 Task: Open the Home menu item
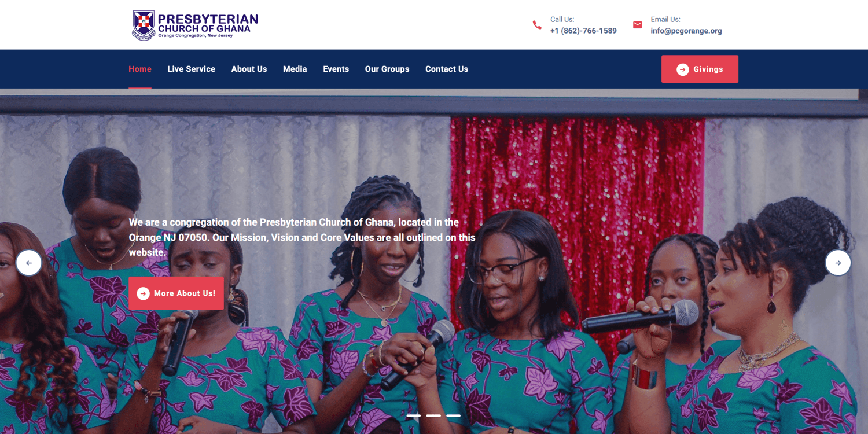(140, 69)
